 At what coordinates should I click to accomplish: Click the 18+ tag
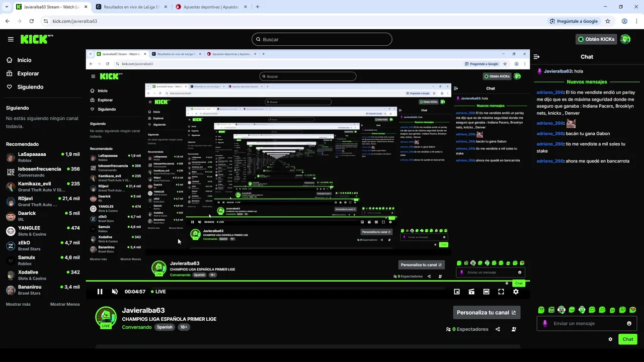pyautogui.click(x=184, y=327)
